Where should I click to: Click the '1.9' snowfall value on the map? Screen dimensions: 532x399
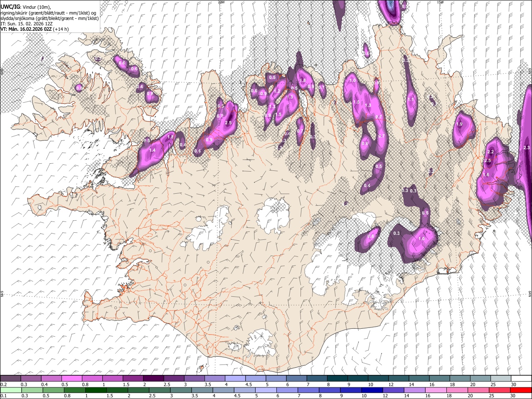click(x=459, y=124)
